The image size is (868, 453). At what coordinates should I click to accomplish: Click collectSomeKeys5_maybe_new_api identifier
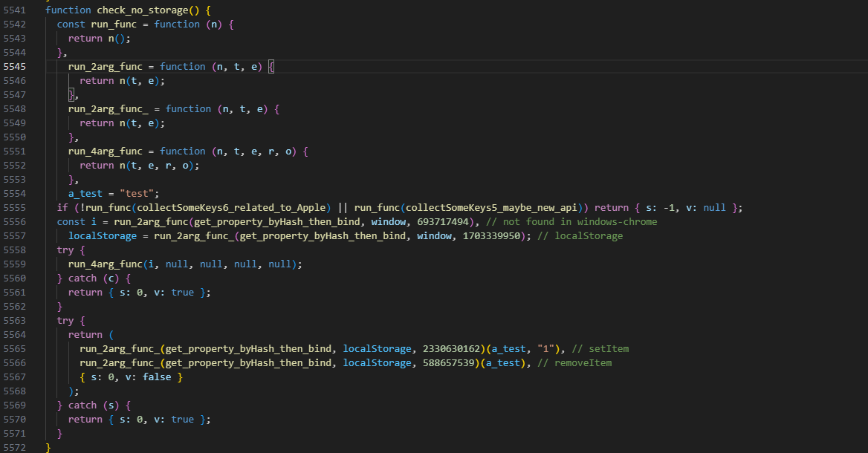click(491, 207)
